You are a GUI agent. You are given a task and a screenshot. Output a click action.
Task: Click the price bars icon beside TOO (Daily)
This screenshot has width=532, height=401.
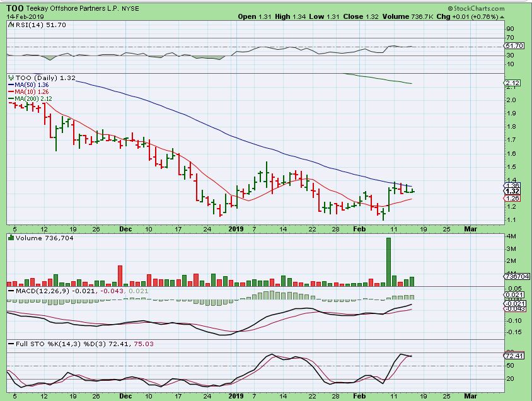[11, 78]
